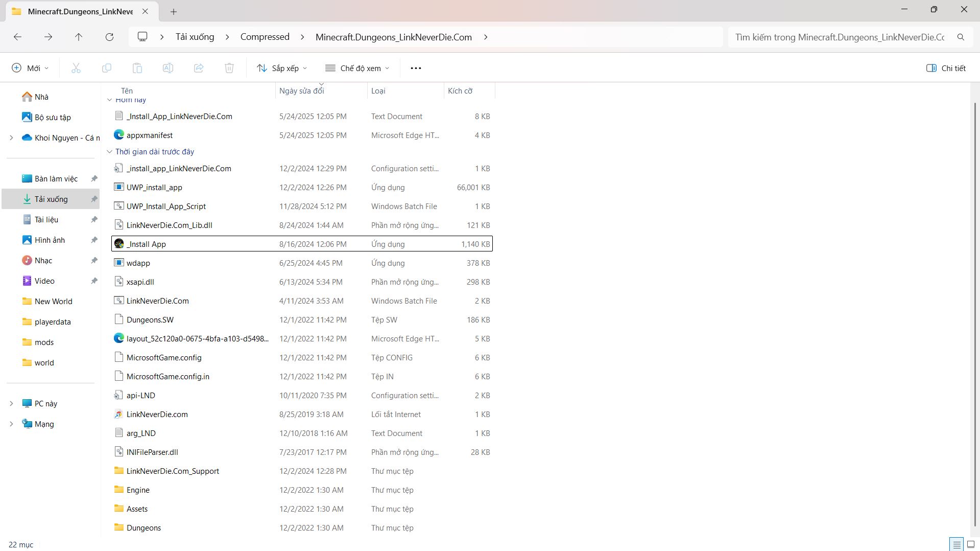Image resolution: width=980 pixels, height=551 pixels.
Task: Click the Refresh icon in navigation bar
Action: (109, 37)
